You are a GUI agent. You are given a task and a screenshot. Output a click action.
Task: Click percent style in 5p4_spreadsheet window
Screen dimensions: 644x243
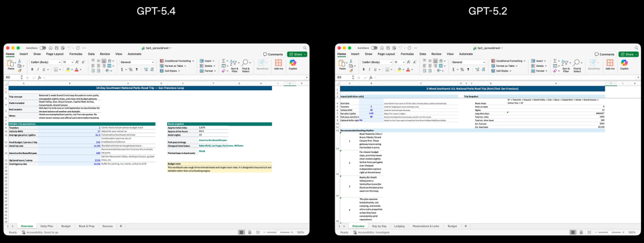pyautogui.click(x=131, y=69)
